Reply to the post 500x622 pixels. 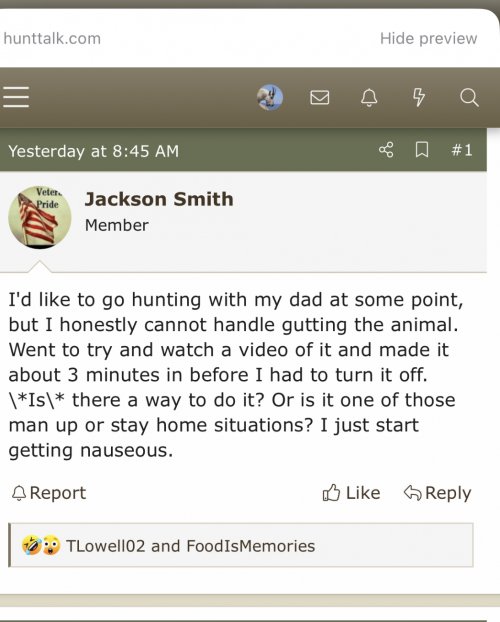[437, 493]
